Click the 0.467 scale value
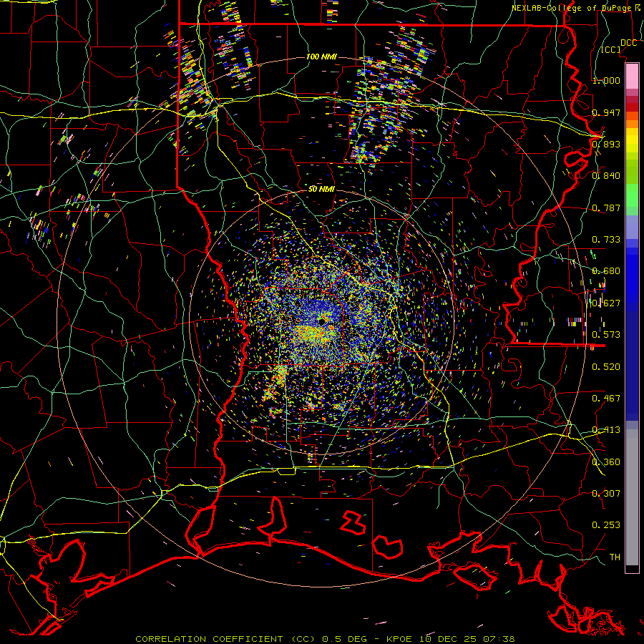The width and height of the screenshot is (644, 644). coord(606,398)
